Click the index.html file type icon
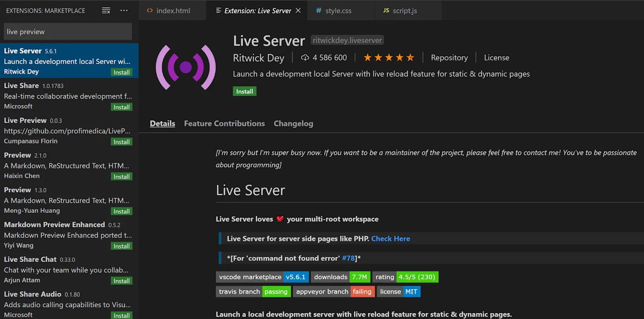Image resolution: width=644 pixels, height=319 pixels. pyautogui.click(x=150, y=11)
